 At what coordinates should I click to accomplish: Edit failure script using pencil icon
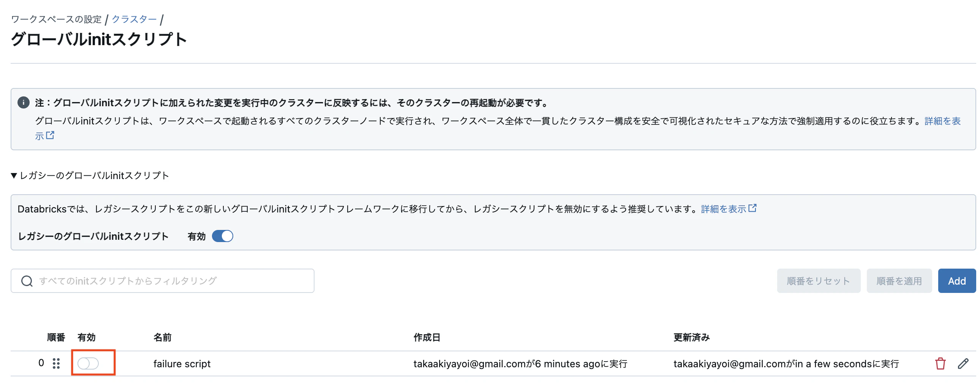click(963, 363)
